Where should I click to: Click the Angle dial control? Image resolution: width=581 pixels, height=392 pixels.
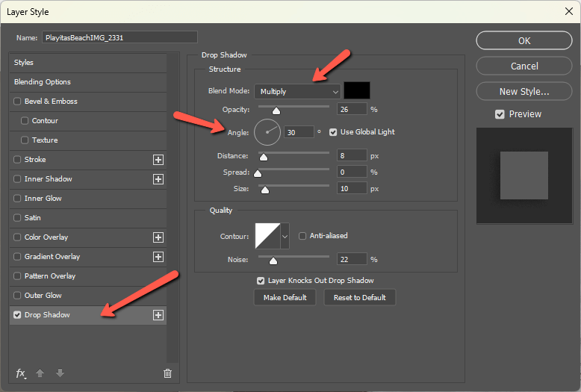[267, 132]
